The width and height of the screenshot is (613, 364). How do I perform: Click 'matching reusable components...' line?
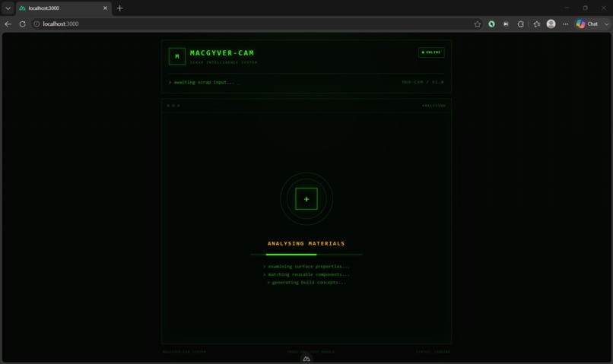[x=306, y=274]
